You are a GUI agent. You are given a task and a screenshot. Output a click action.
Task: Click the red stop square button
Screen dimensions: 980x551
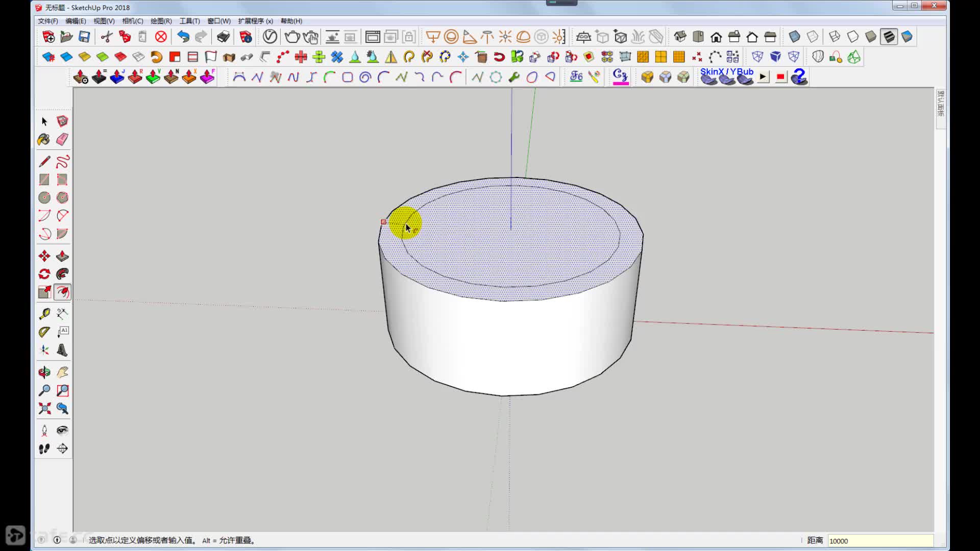point(780,77)
